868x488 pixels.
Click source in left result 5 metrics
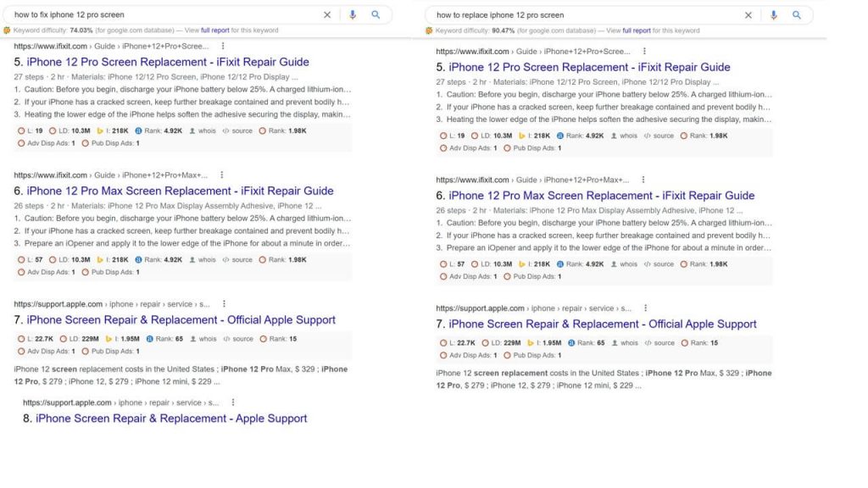point(237,131)
